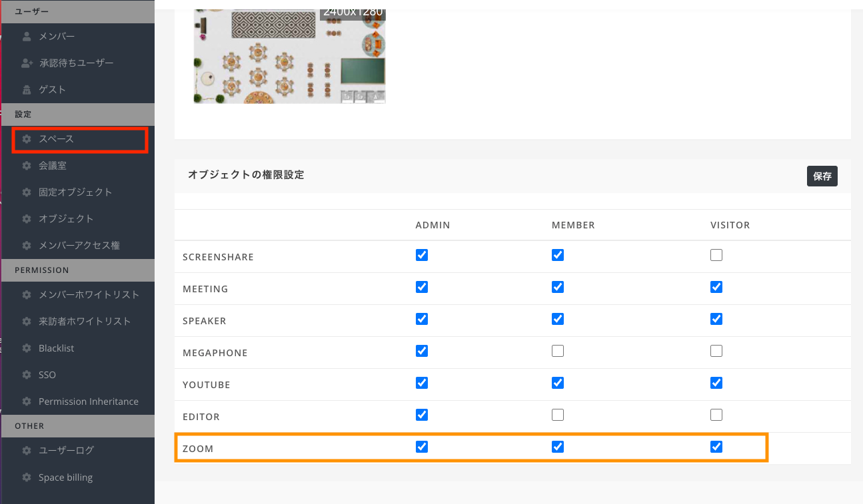863x504 pixels.
Task: Click the オブジェクトの権限設定 heading
Action: (x=246, y=175)
